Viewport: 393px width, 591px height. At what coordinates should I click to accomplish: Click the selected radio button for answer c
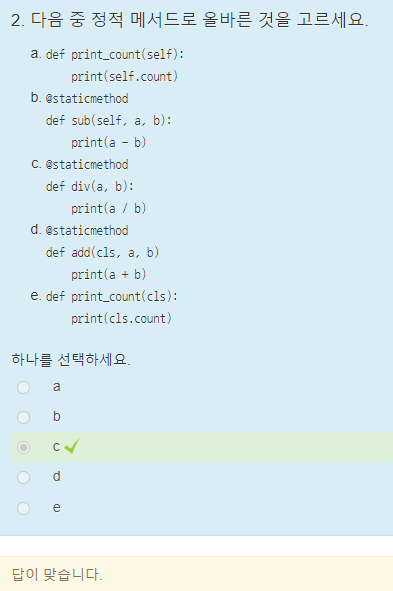(x=23, y=447)
